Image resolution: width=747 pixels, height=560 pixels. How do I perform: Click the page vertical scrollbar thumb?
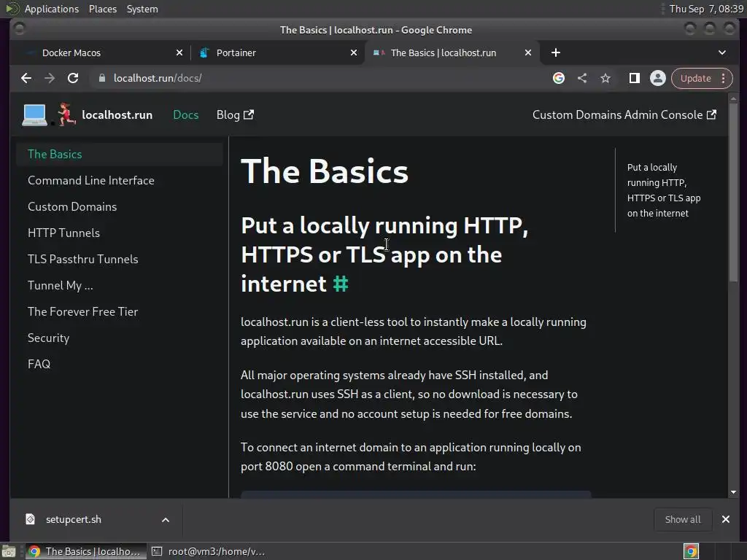[x=733, y=192]
